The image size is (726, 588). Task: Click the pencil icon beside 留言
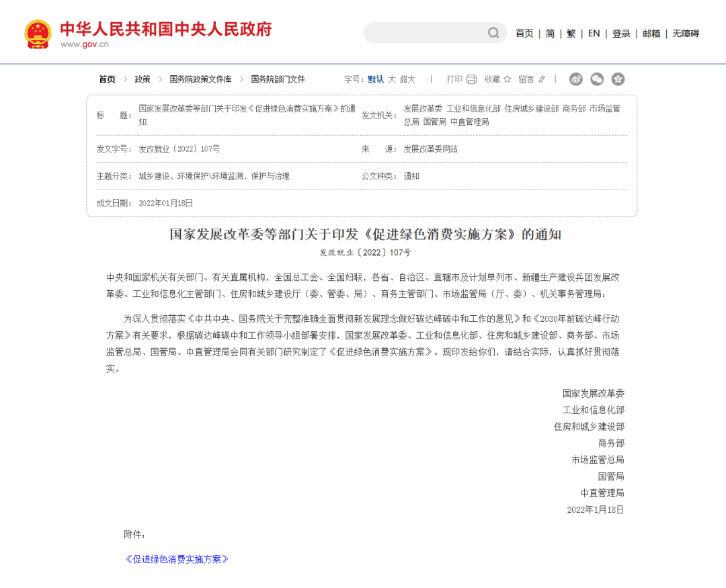pos(542,79)
